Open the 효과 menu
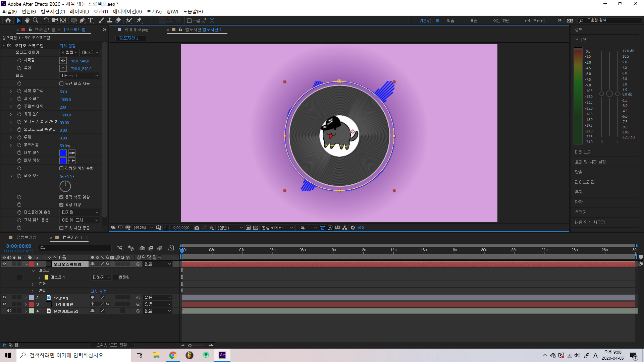644x362 pixels. (101, 12)
